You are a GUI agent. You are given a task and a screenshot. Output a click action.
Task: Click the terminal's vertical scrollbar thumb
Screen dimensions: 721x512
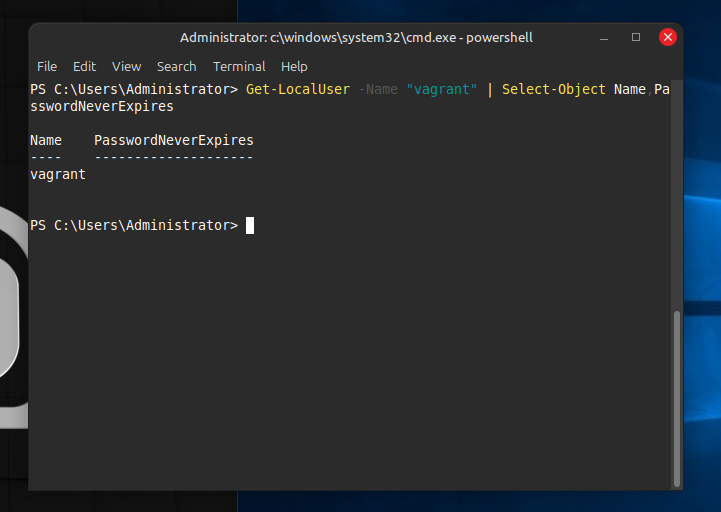click(x=677, y=395)
